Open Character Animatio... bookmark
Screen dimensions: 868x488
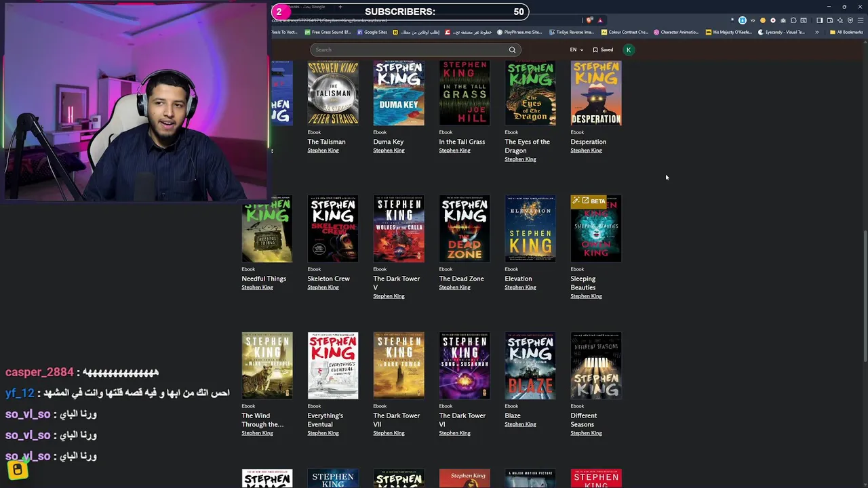click(676, 32)
